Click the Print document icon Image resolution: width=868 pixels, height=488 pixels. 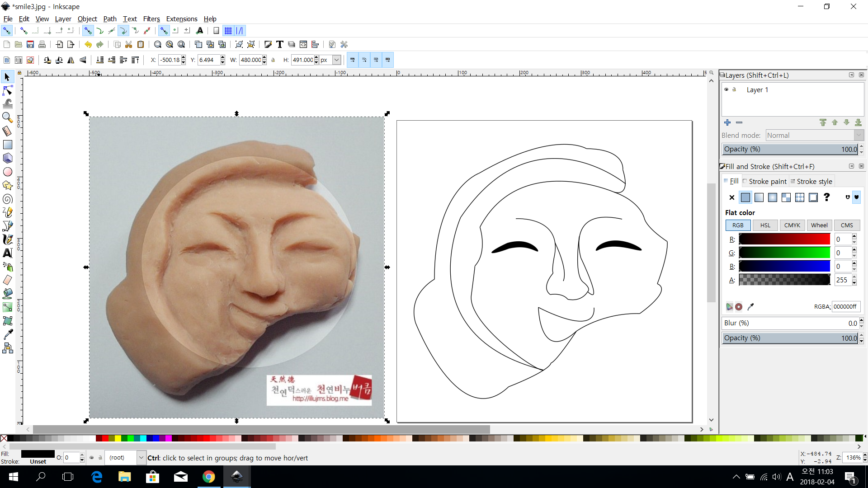42,44
